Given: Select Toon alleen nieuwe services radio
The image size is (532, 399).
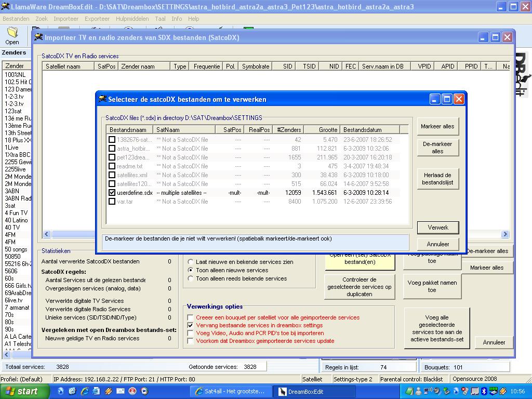Looking at the screenshot, I should pos(191,270).
